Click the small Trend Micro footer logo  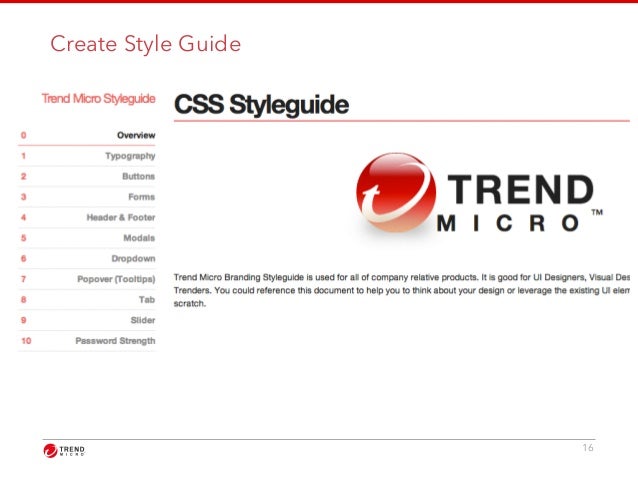64,451
